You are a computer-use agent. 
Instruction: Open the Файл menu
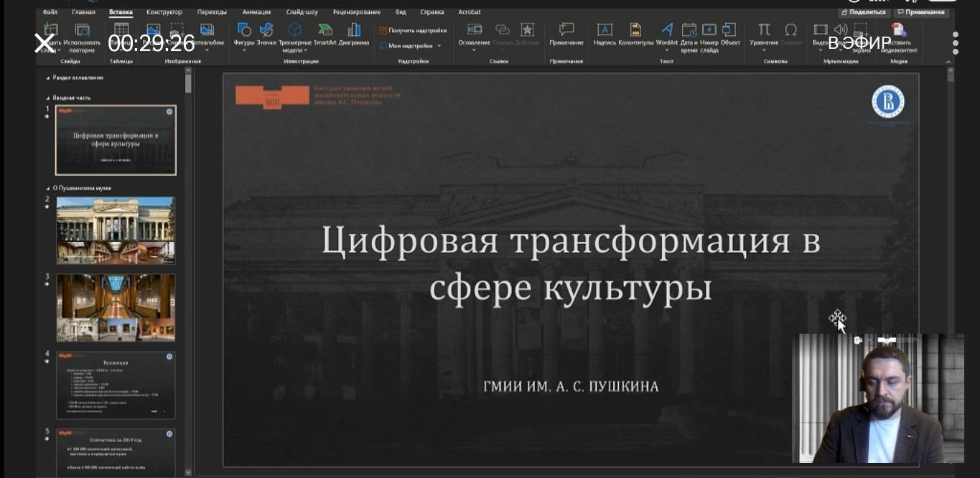tap(50, 12)
